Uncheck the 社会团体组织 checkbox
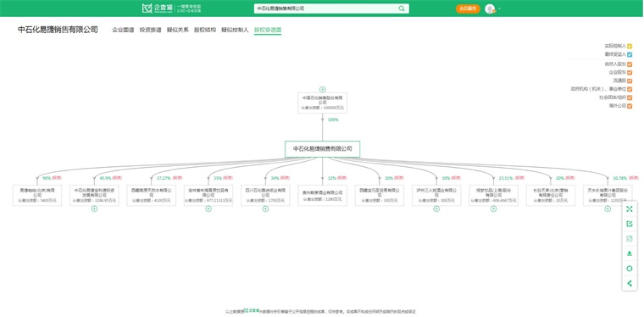 (630, 97)
